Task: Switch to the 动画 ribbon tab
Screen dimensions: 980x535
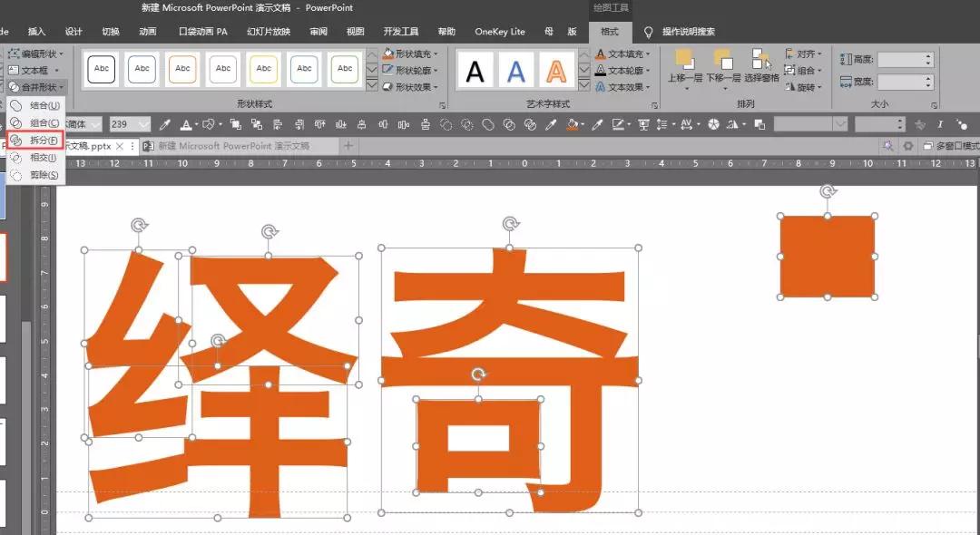Action: point(148,31)
